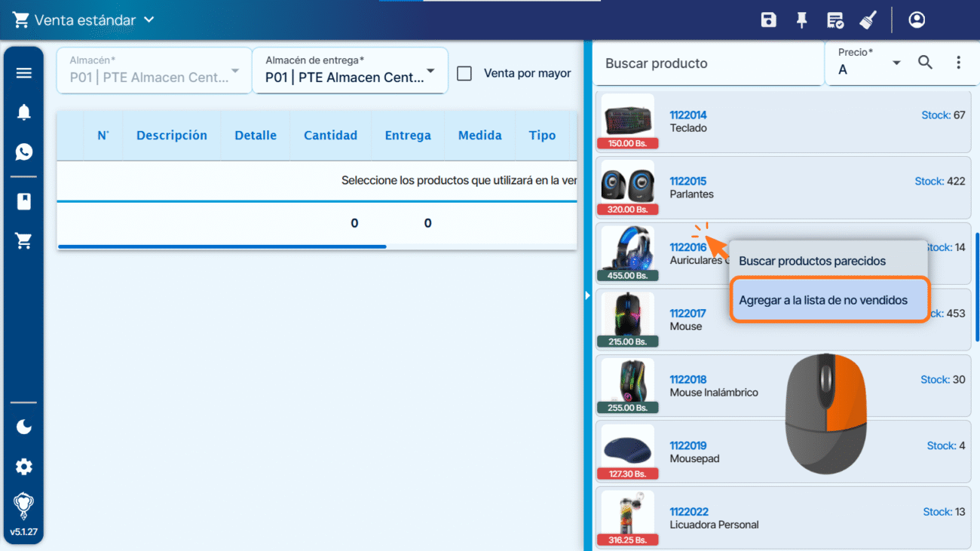Choose Buscar productos parecidos option

point(812,261)
